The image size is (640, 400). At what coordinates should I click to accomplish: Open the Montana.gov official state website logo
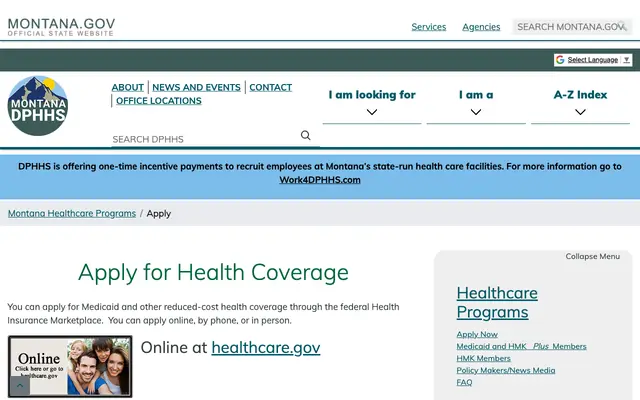pos(61,27)
